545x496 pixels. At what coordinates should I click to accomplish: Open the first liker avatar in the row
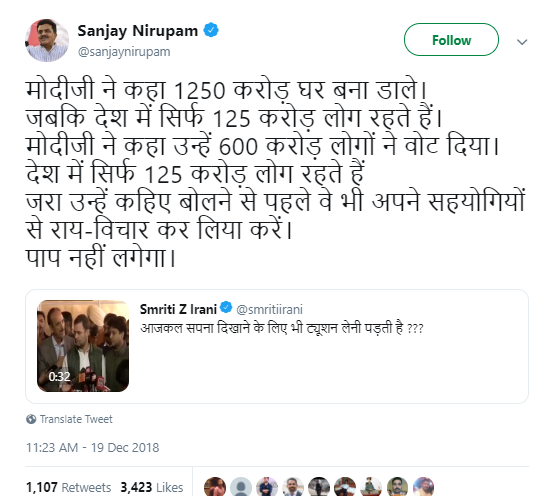[x=215, y=487]
